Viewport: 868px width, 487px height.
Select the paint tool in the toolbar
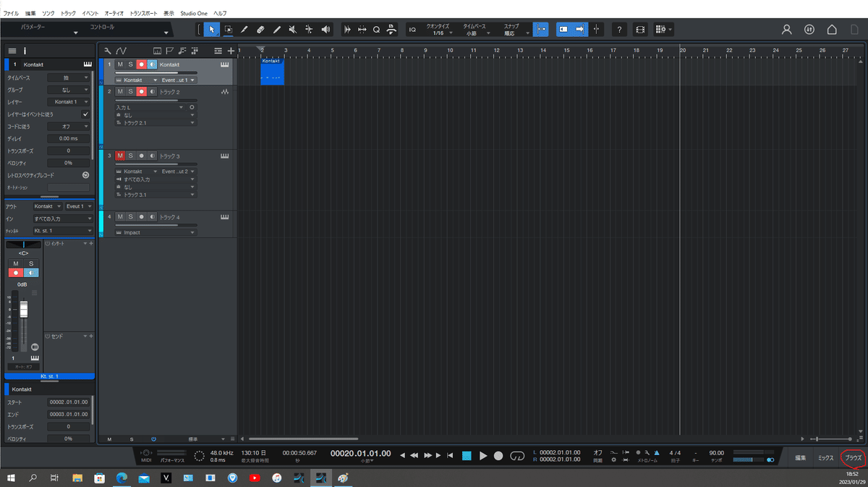(x=277, y=29)
